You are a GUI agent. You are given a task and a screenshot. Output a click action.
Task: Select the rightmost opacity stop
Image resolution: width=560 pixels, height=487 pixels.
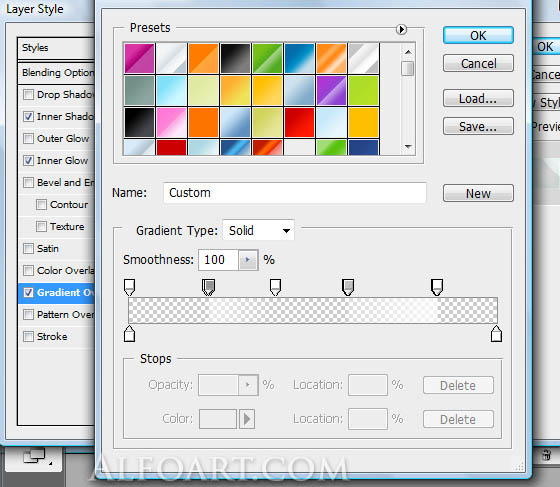tap(437, 287)
